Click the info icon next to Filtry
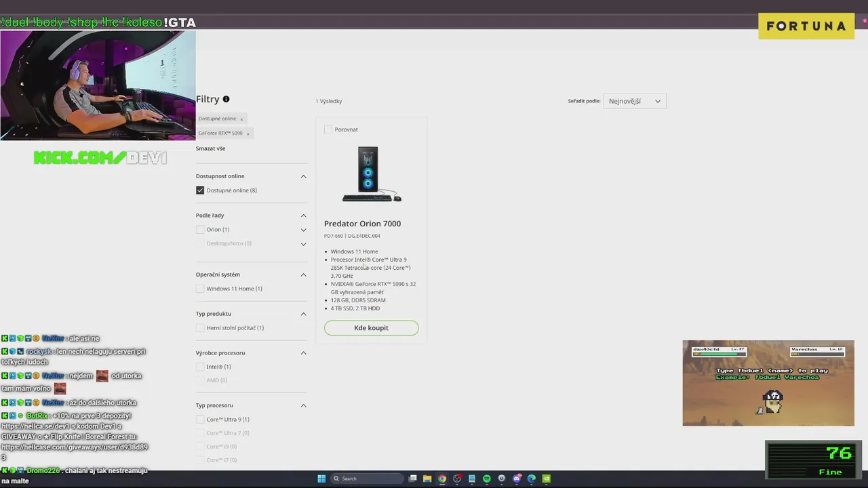868x488 pixels. [226, 99]
